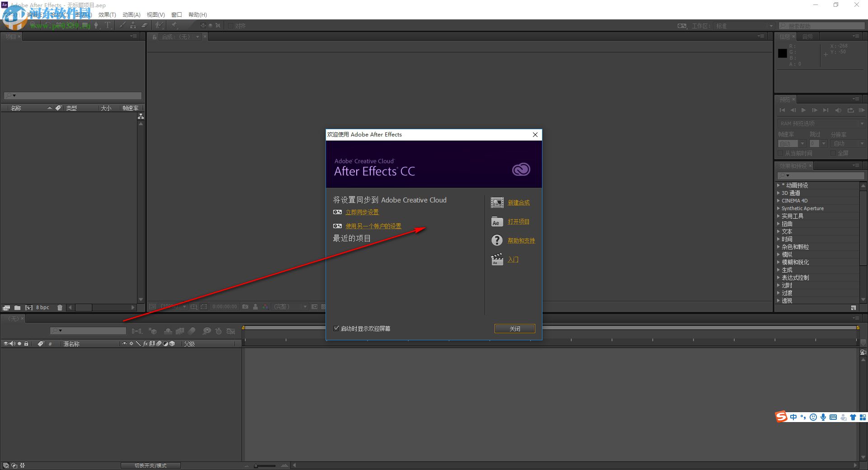
Task: Click the show channel RGB icon in viewer
Action: pyautogui.click(x=265, y=306)
